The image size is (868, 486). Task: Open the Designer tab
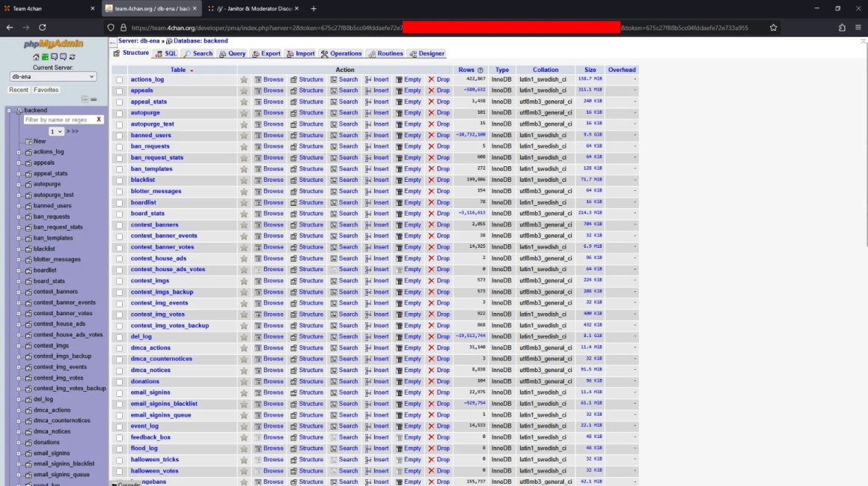[427, 54]
